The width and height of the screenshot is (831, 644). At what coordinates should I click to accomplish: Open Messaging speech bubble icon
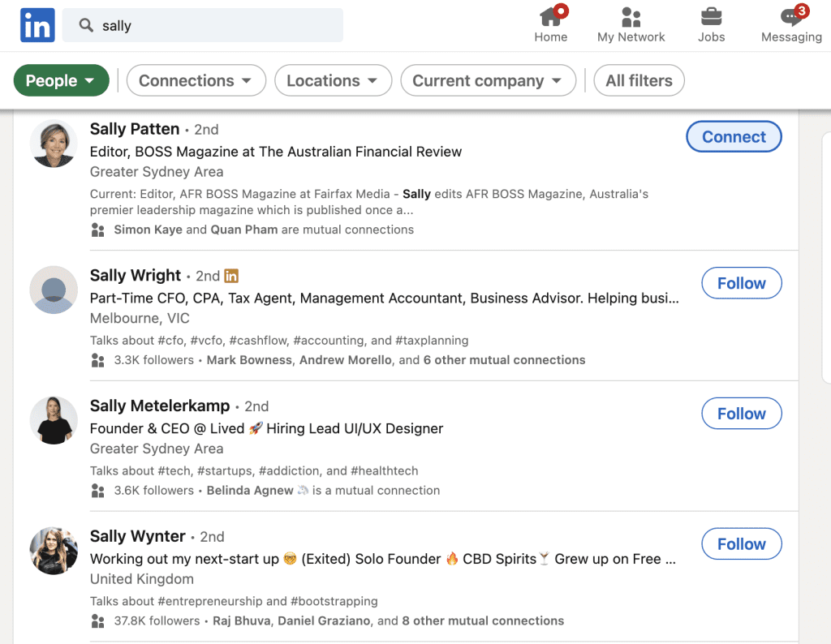tap(790, 16)
